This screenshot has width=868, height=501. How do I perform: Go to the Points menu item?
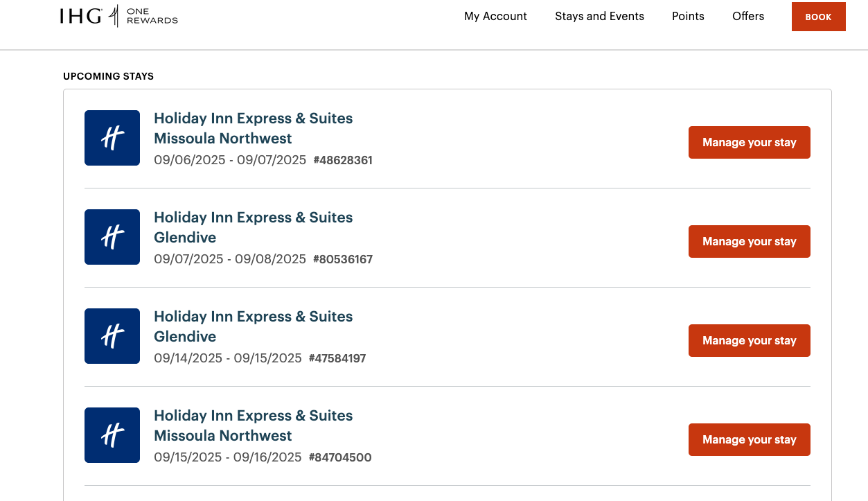click(x=688, y=17)
